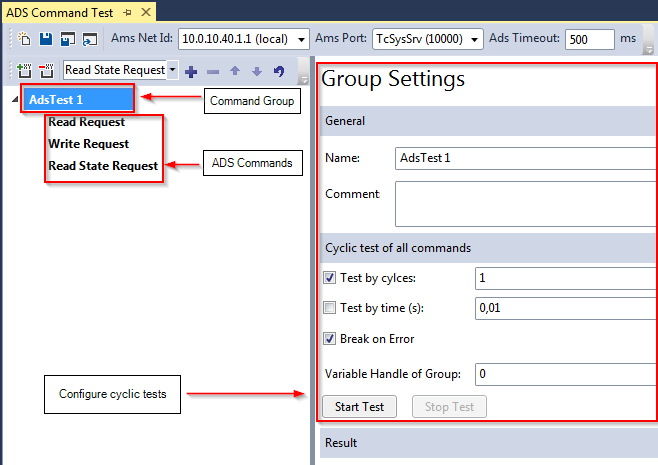The height and width of the screenshot is (465, 658).
Task: Click the remove command group icon
Action: pos(46,71)
